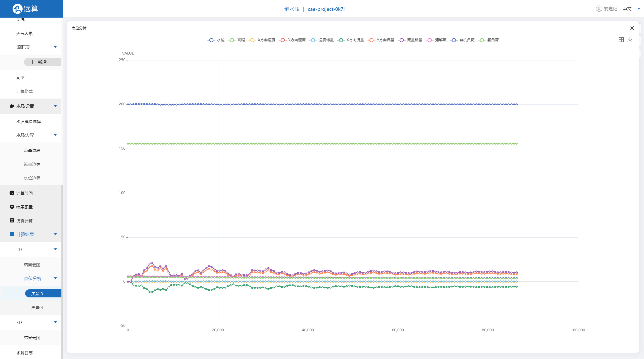Screen dimensions: 644x359
Task: Click the sidebar vertical scrollbar
Action: click(x=62, y=272)
